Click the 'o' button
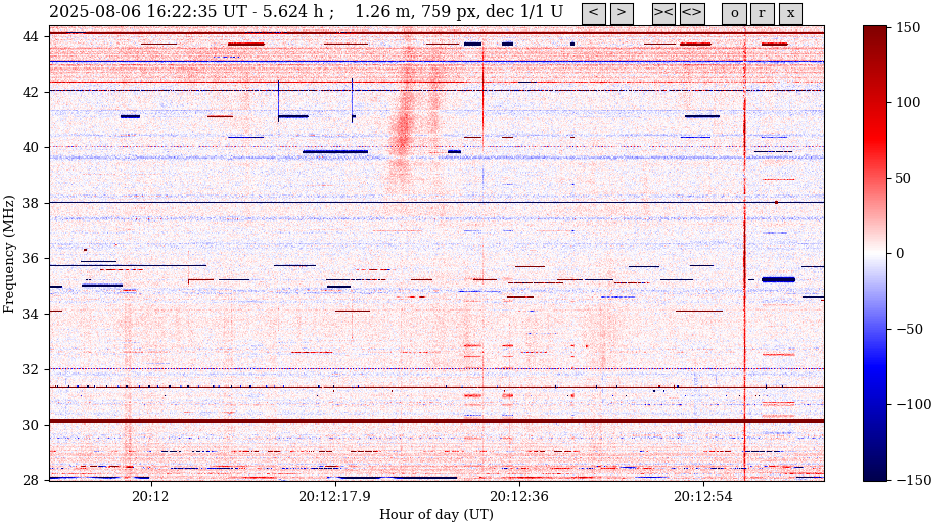This screenshot has height=526, width=938. click(734, 13)
